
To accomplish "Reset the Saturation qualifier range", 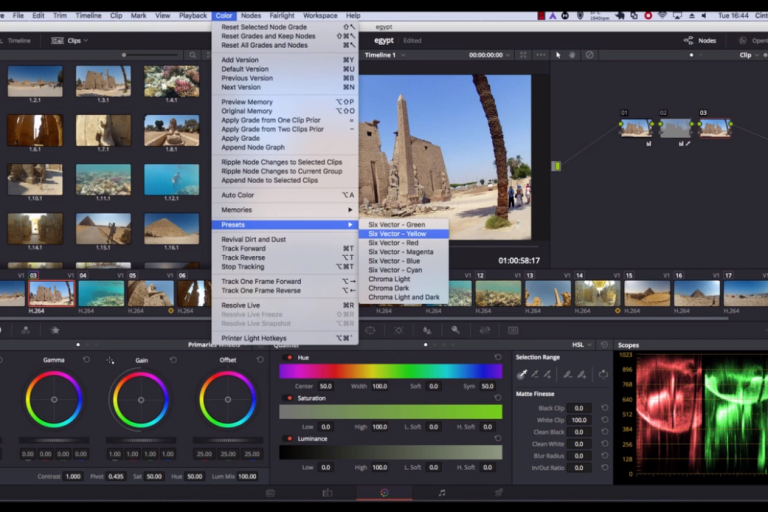I will pyautogui.click(x=498, y=397).
